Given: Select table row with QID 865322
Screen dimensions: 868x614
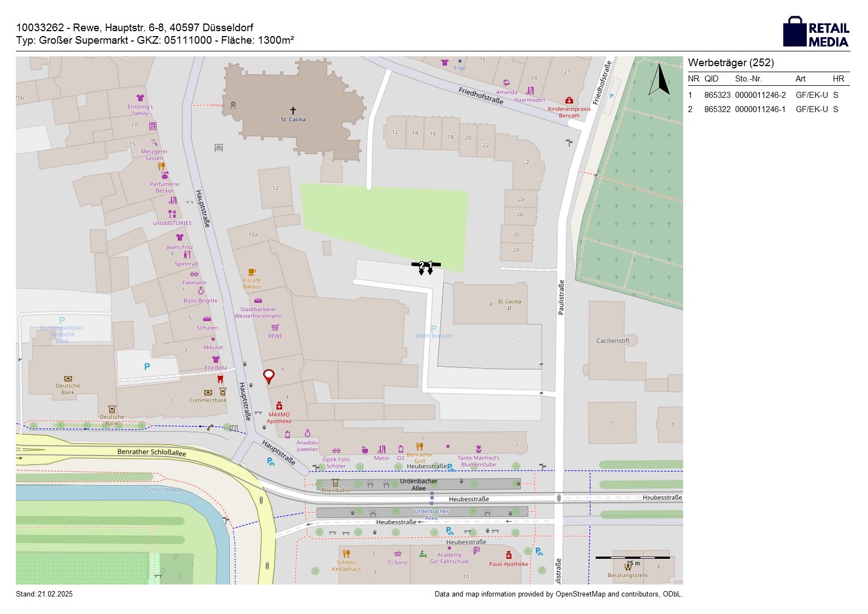Looking at the screenshot, I should 768,109.
